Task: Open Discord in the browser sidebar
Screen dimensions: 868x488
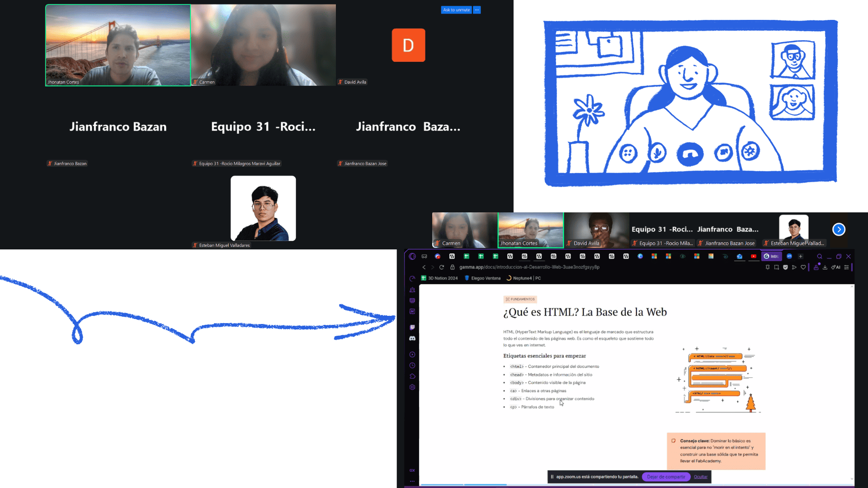Action: click(x=412, y=338)
